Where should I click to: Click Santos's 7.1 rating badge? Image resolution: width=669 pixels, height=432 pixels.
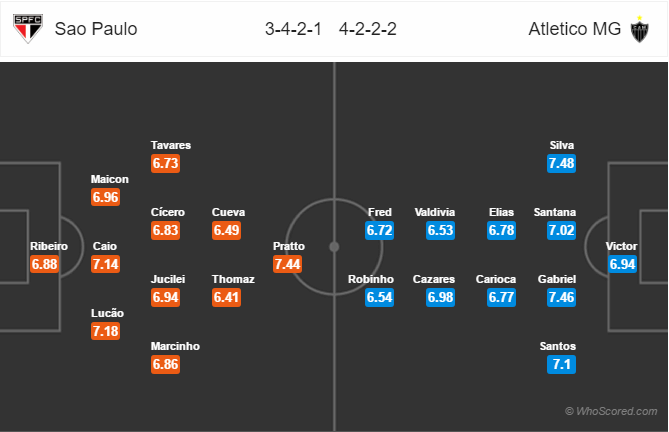click(561, 364)
